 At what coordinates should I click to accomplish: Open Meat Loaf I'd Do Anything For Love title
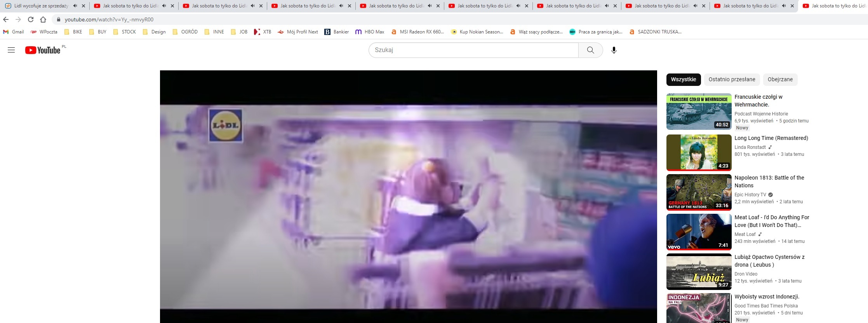[772, 221]
